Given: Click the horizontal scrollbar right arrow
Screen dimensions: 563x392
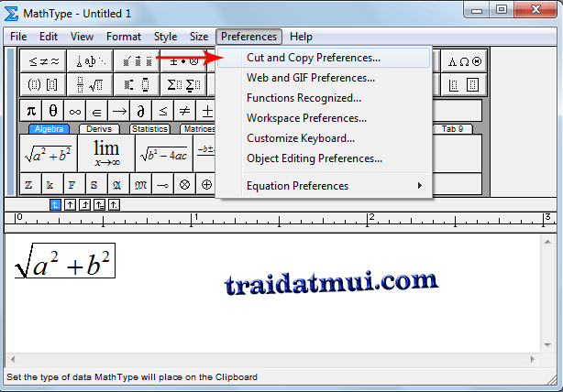Looking at the screenshot, I should point(532,359).
